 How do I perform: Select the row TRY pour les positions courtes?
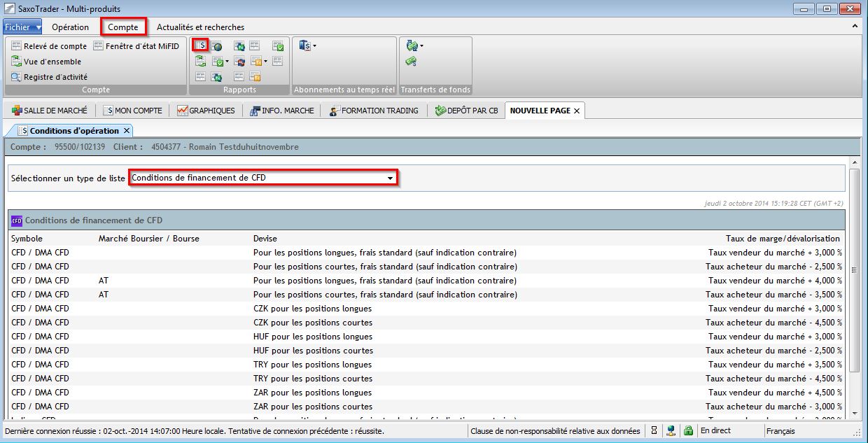[x=426, y=379]
